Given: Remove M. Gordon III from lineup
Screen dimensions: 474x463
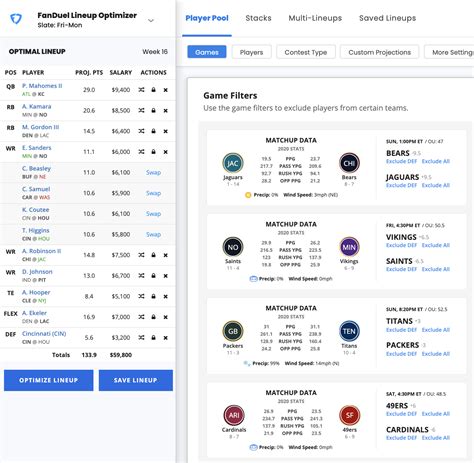Looking at the screenshot, I should point(165,131).
